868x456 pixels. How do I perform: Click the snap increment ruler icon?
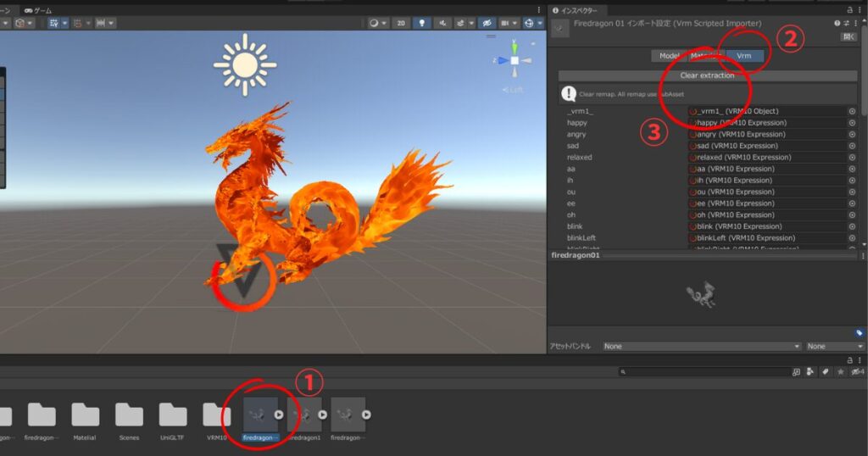point(100,23)
